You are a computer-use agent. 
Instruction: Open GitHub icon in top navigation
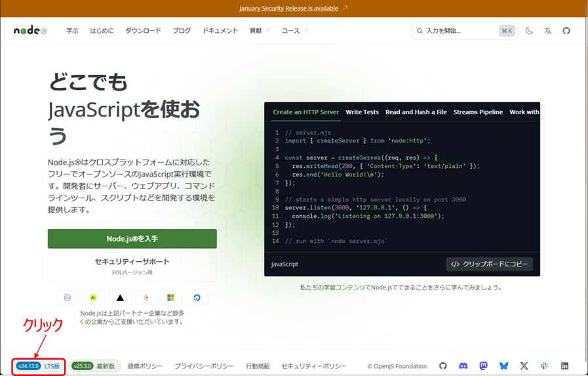coord(566,31)
